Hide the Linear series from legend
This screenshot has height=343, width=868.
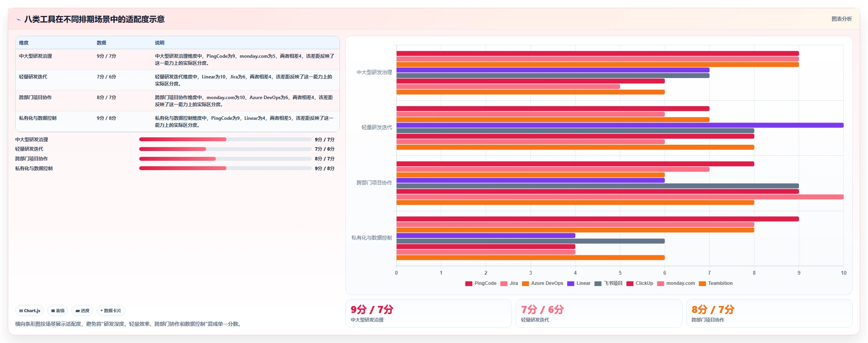coord(579,284)
